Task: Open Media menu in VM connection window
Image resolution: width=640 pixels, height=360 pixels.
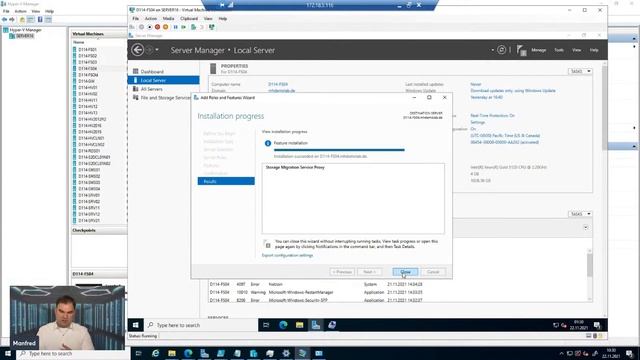Action: point(168,19)
